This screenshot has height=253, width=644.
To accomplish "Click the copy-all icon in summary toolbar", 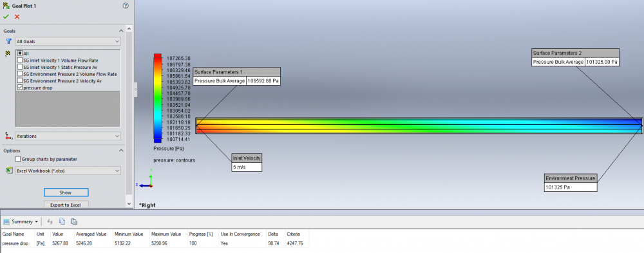I will pos(74,221).
